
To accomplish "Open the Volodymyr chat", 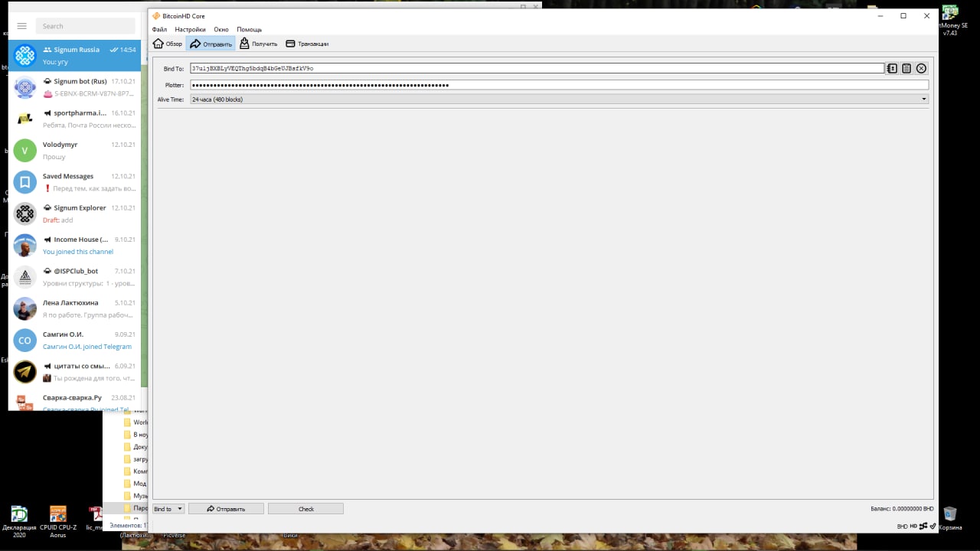I will click(x=74, y=150).
